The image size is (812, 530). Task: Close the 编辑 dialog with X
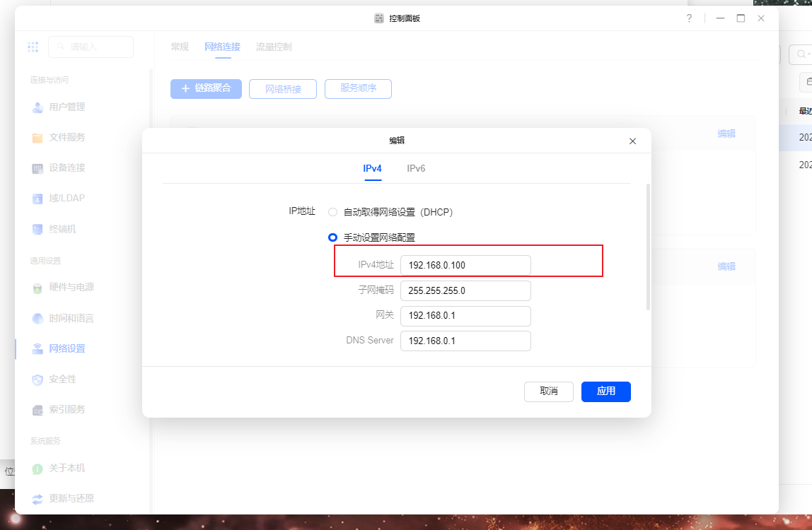[632, 141]
